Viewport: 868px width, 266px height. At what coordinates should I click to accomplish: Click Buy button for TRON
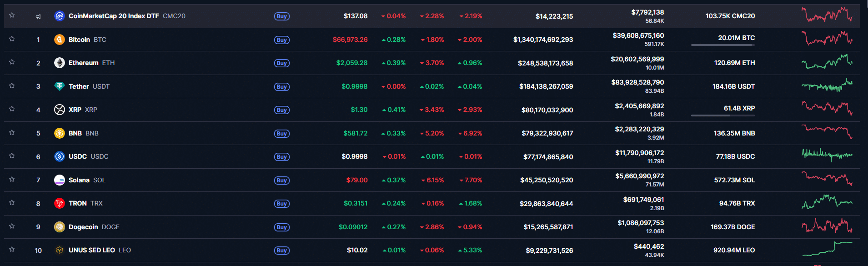point(282,204)
